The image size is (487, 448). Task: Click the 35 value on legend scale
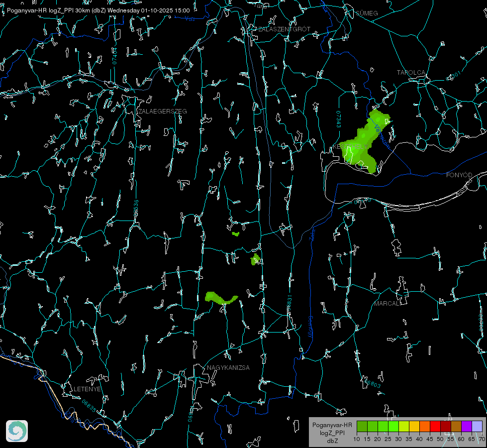pyautogui.click(x=409, y=440)
